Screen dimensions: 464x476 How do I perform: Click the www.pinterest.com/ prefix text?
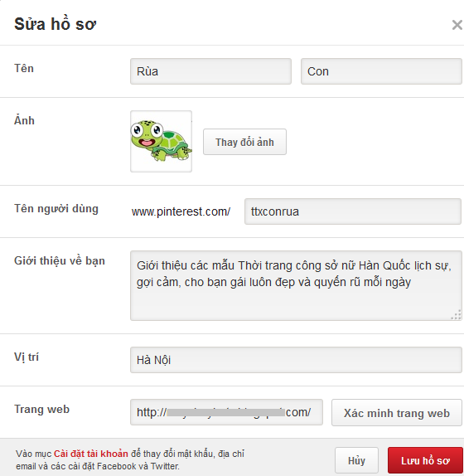pyautogui.click(x=181, y=211)
